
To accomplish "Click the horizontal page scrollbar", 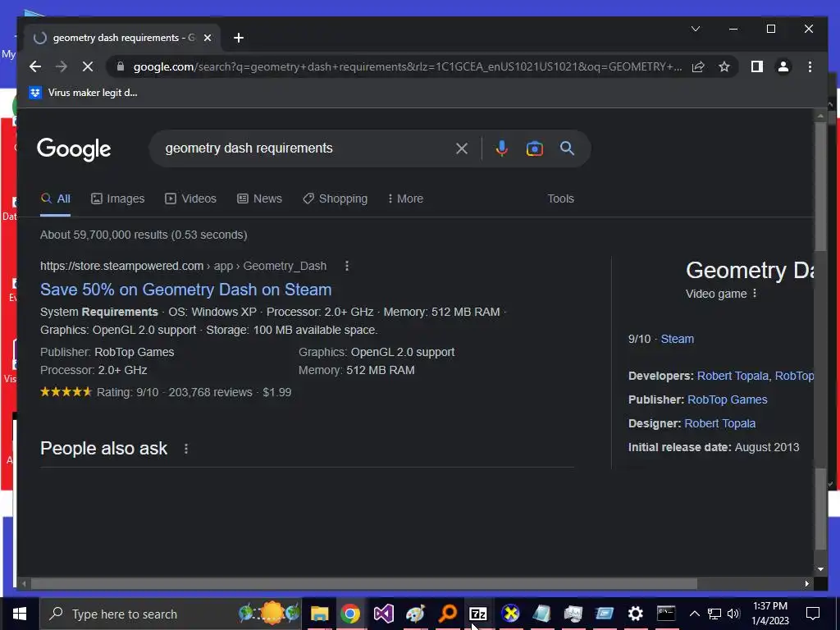I will coord(364,583).
